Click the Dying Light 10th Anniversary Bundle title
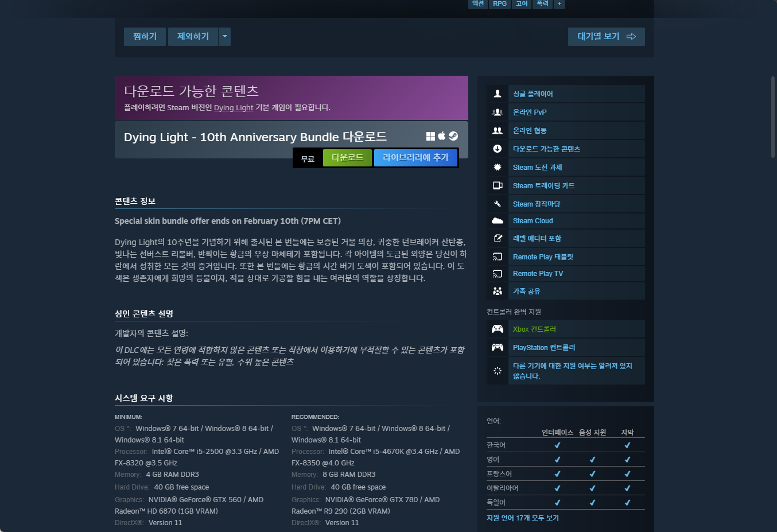This screenshot has height=532, width=777. tap(255, 137)
